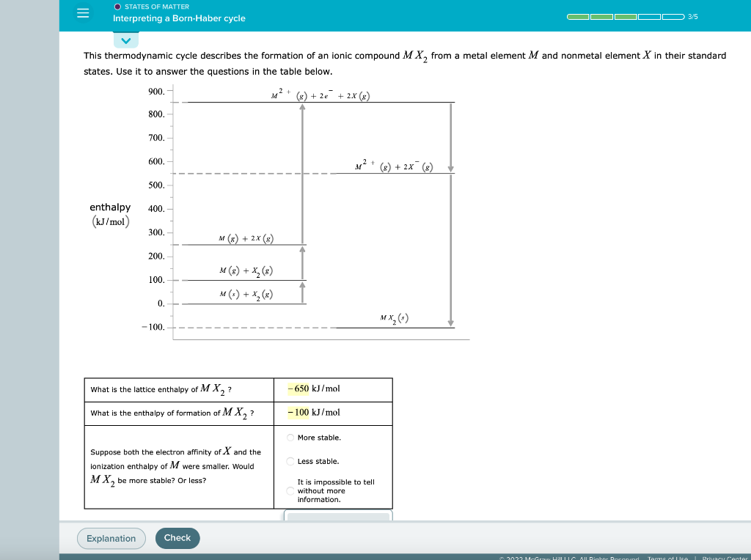Click the 3/5 progress counter

(692, 15)
